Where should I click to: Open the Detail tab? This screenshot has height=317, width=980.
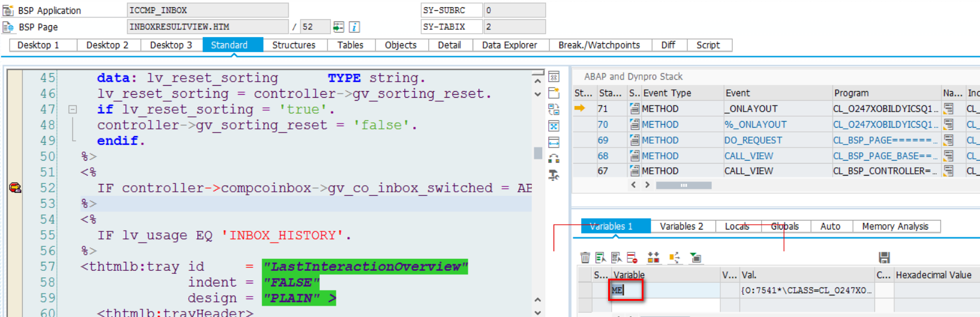(x=450, y=45)
